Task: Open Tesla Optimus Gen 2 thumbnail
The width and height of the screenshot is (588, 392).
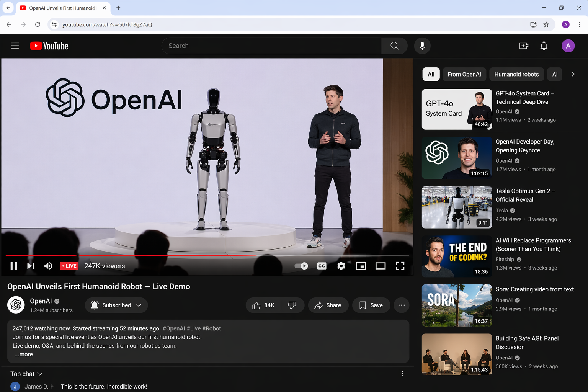Action: [x=457, y=207]
